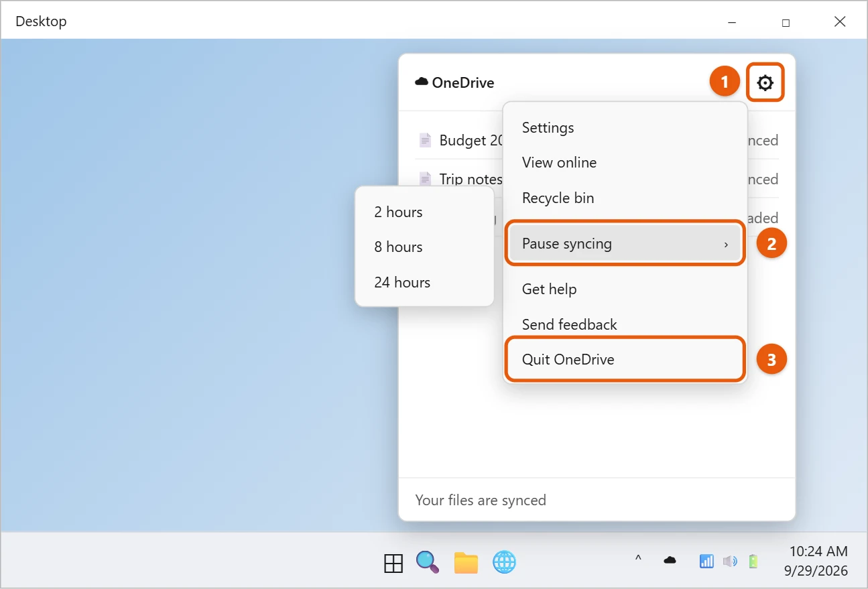The image size is (868, 589).
Task: Show hidden icons with the tray caret
Action: click(638, 558)
